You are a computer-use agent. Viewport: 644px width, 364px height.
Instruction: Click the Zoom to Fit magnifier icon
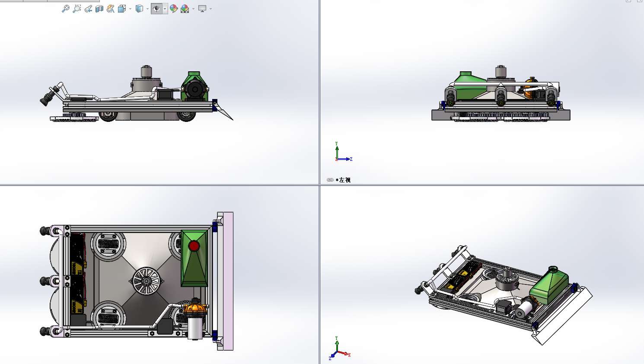66,9
